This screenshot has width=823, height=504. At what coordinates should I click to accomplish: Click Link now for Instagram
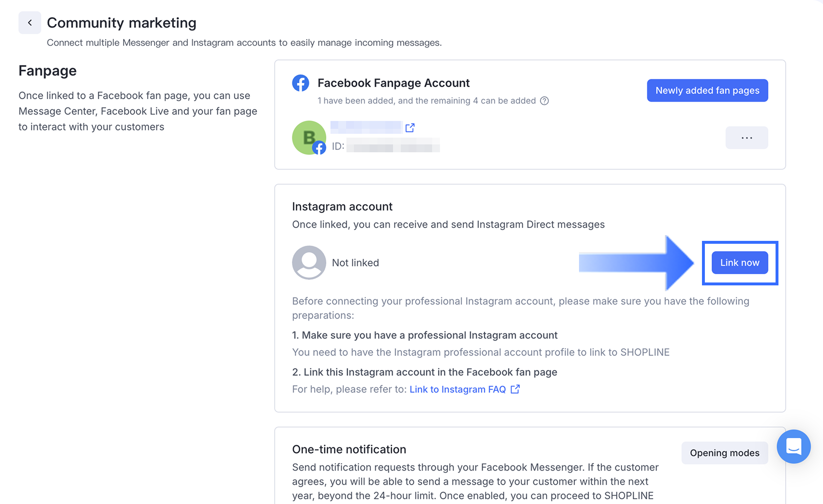pos(740,263)
